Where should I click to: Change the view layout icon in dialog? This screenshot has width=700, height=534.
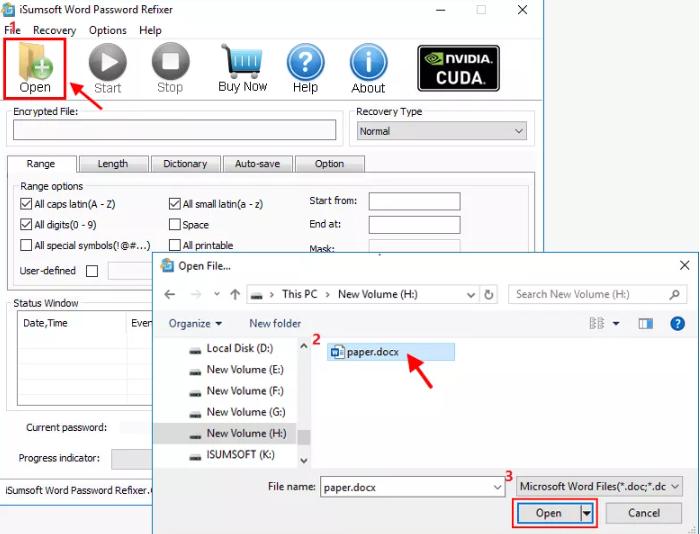point(597,323)
